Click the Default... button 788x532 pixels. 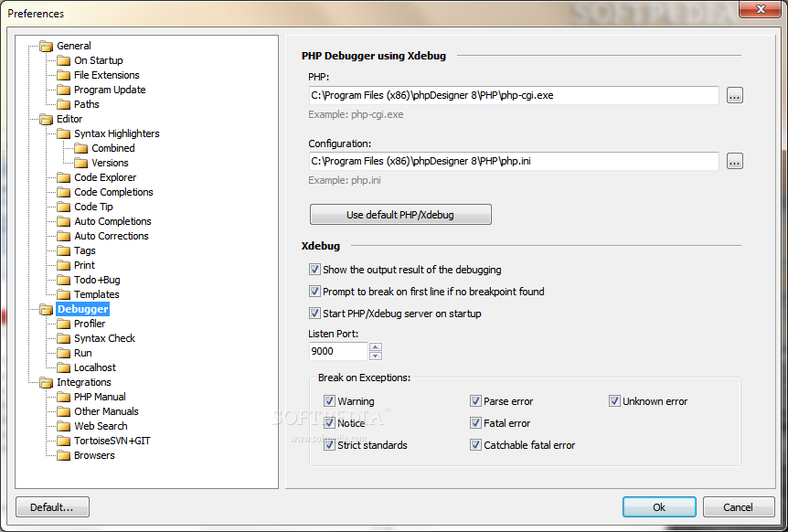tap(52, 507)
